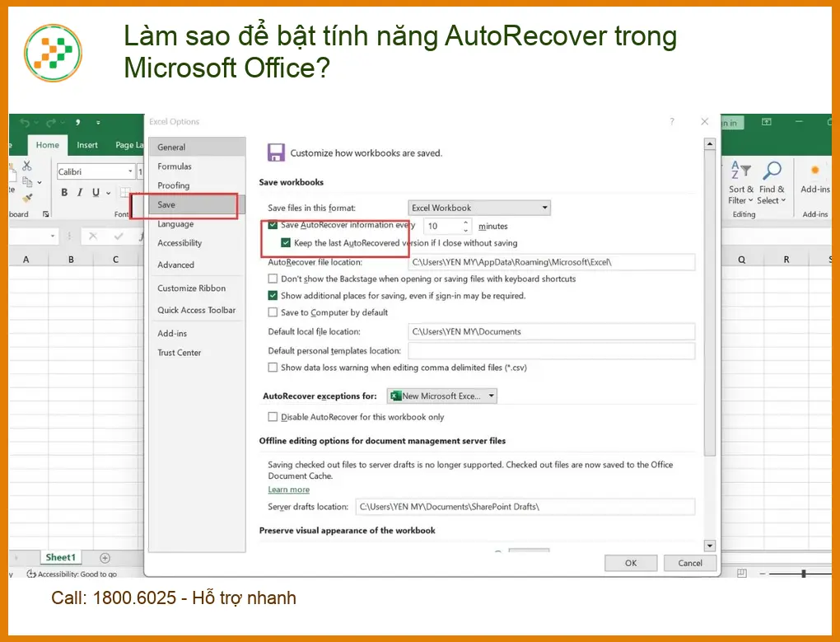This screenshot has width=840, height=642.
Task: Click the Undo arrow in the Excel title bar
Action: [x=25, y=123]
